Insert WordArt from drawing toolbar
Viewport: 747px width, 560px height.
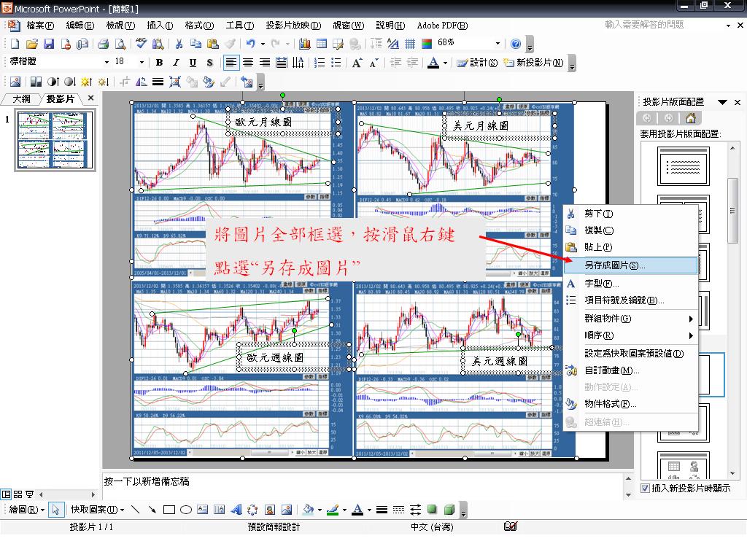235,510
